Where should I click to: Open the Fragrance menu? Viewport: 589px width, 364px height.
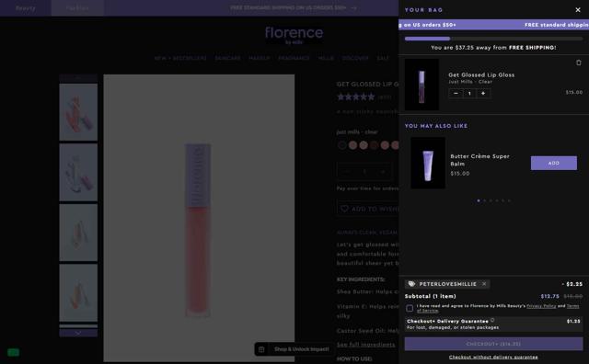click(x=294, y=58)
